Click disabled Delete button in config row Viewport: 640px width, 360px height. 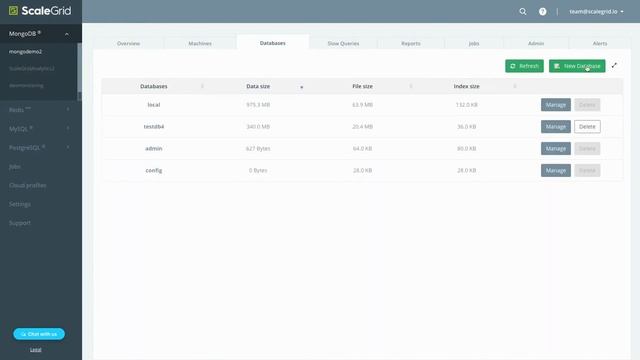587,170
